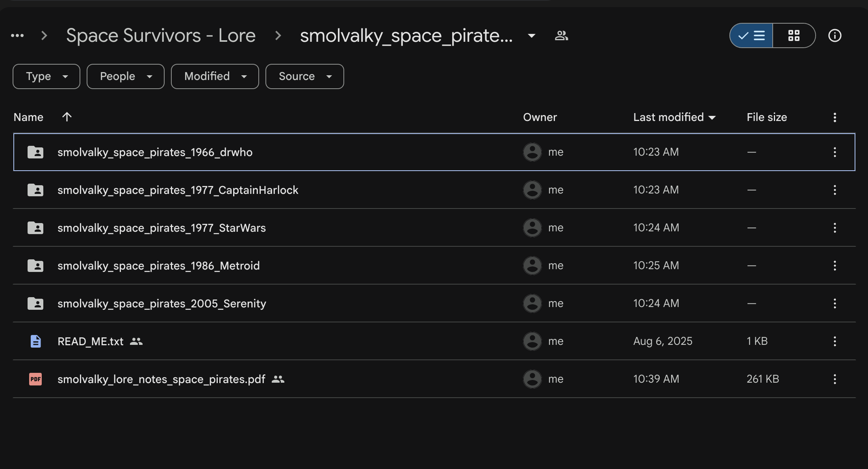Image resolution: width=868 pixels, height=469 pixels.
Task: Expand the Modified filter dropdown
Action: (215, 76)
